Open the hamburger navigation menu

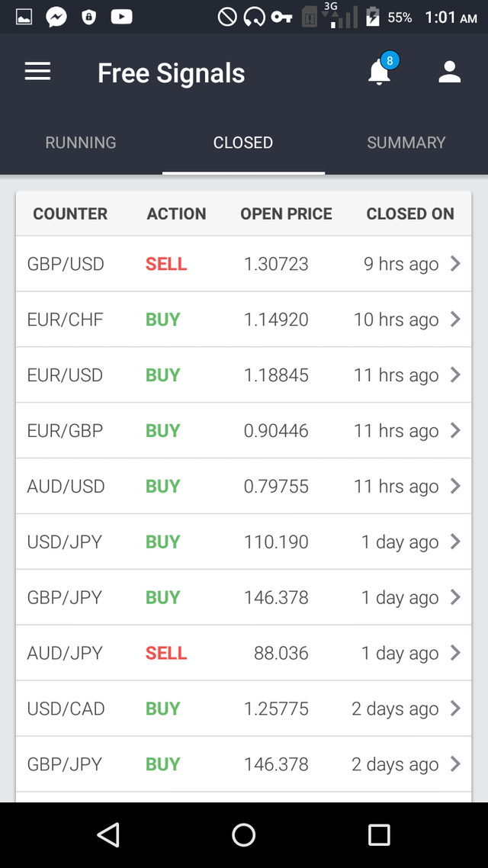pos(37,72)
